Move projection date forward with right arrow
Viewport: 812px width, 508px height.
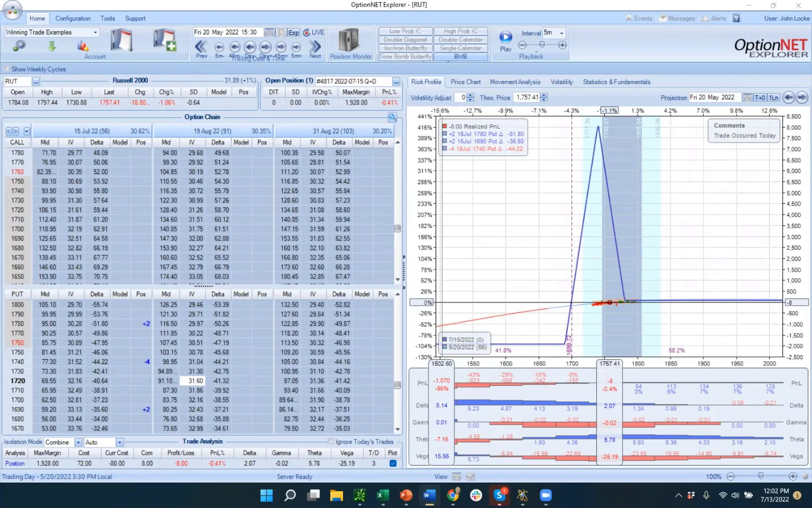(802, 97)
